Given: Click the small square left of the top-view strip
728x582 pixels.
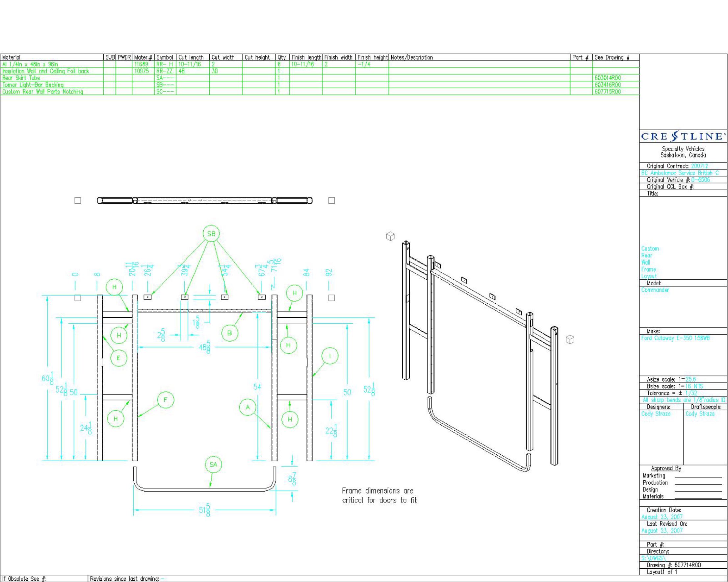Looking at the screenshot, I should coord(78,201).
